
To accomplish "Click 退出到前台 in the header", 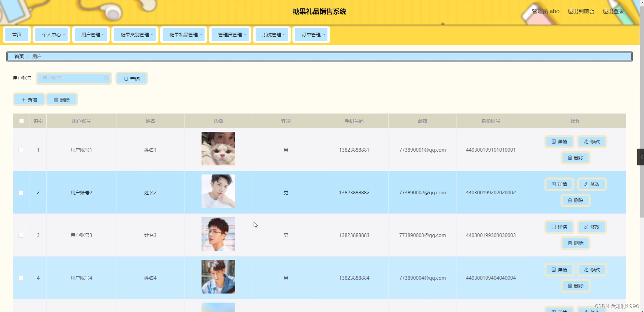I will click(x=580, y=11).
